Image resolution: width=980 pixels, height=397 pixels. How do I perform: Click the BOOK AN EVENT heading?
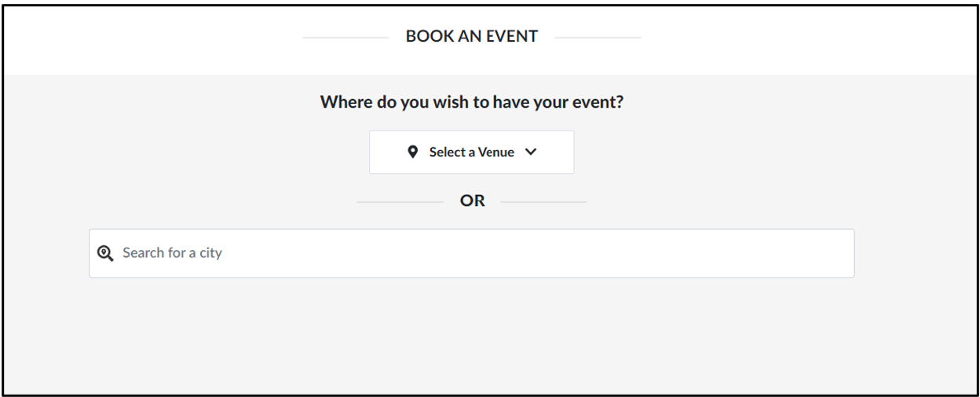coord(471,37)
